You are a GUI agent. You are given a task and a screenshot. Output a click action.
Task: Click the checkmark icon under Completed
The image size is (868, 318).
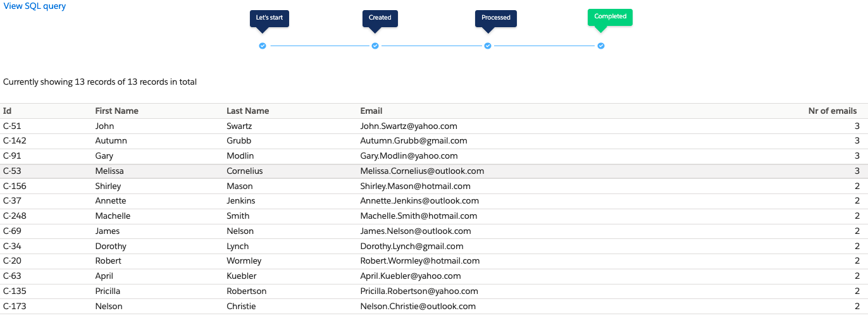coord(601,46)
